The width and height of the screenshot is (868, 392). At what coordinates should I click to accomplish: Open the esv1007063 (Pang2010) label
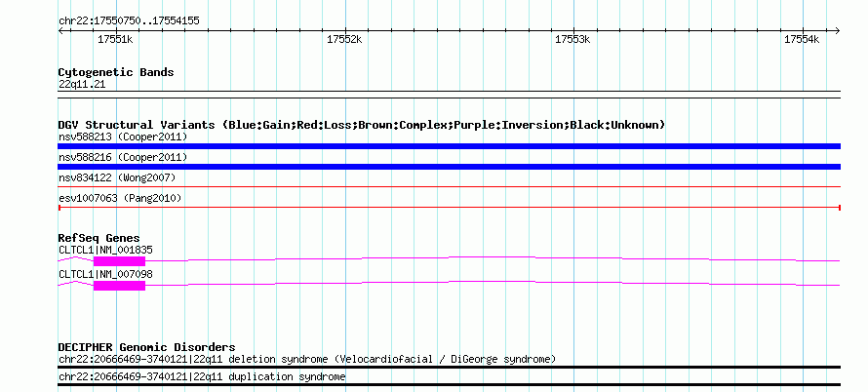point(120,198)
